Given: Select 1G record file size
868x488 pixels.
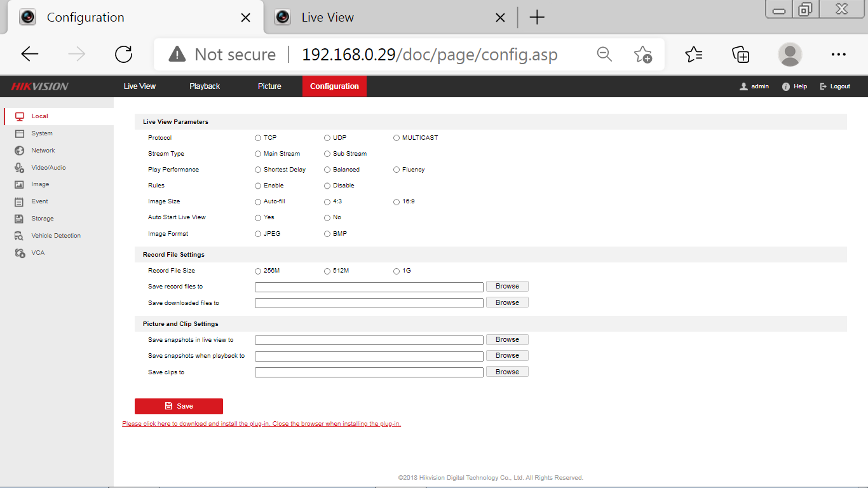Looking at the screenshot, I should (x=397, y=271).
